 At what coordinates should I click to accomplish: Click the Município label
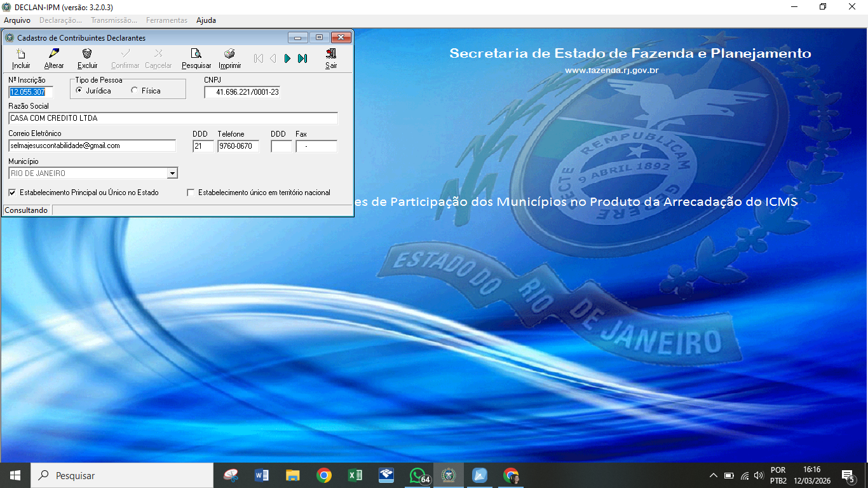tap(24, 161)
